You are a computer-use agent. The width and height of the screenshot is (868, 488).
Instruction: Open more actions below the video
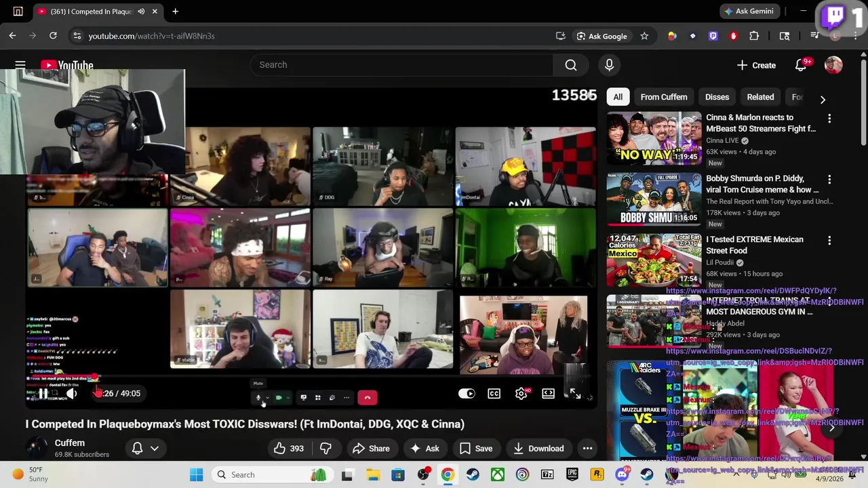587,448
